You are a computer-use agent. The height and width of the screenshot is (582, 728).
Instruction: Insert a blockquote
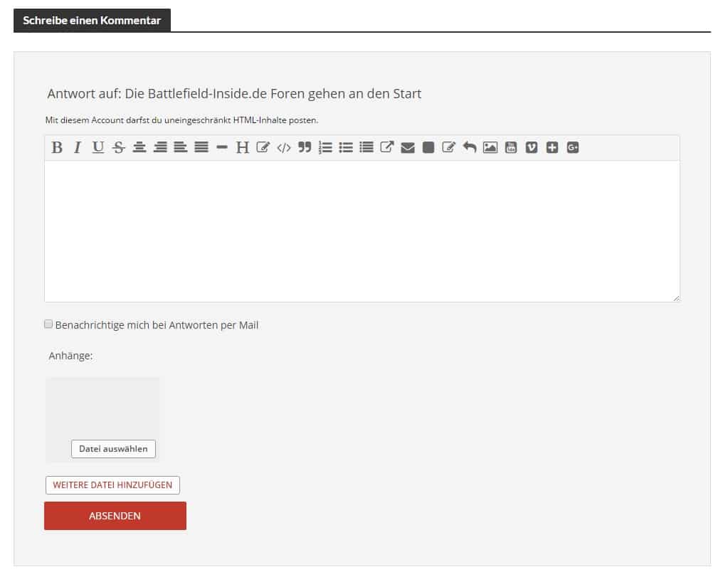point(305,147)
